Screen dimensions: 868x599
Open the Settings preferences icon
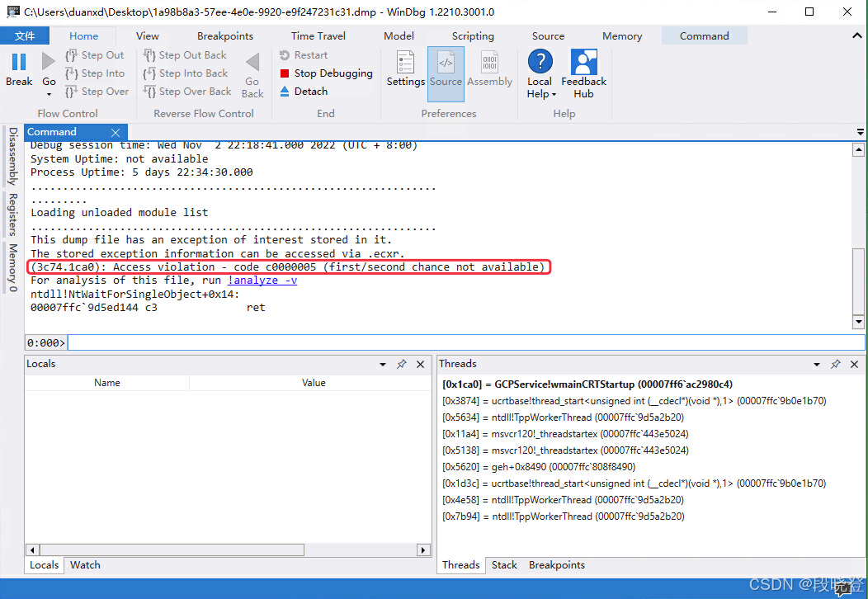coord(405,62)
